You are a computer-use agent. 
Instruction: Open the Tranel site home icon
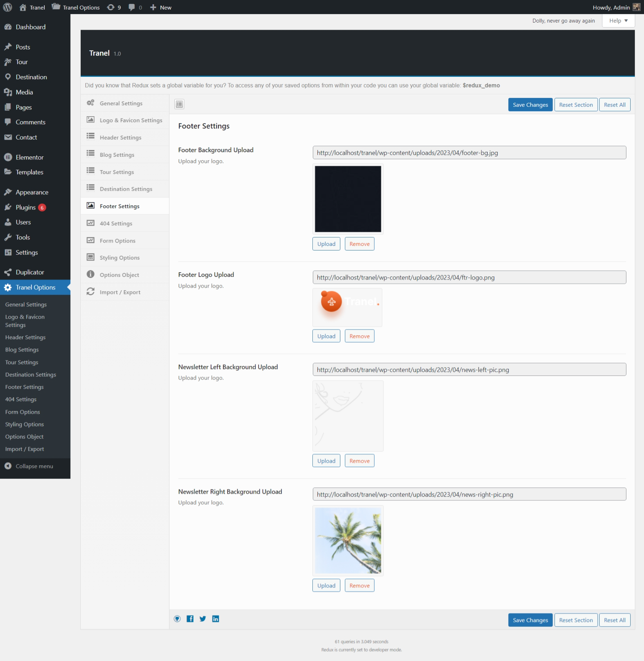23,7
